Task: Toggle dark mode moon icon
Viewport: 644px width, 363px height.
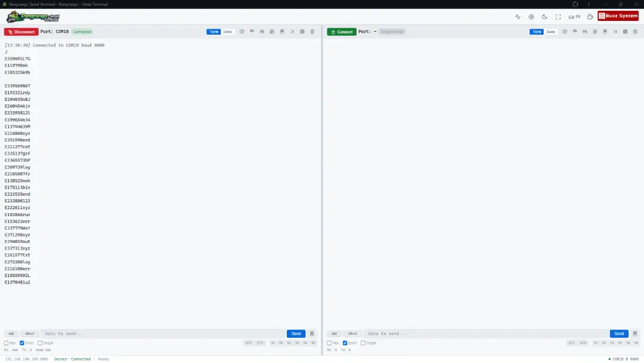Action: [x=544, y=17]
